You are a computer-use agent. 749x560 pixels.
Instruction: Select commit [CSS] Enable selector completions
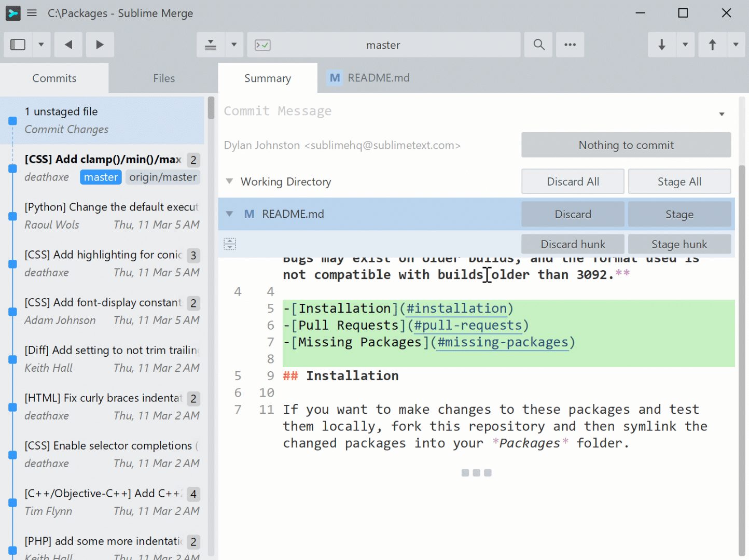click(102, 454)
